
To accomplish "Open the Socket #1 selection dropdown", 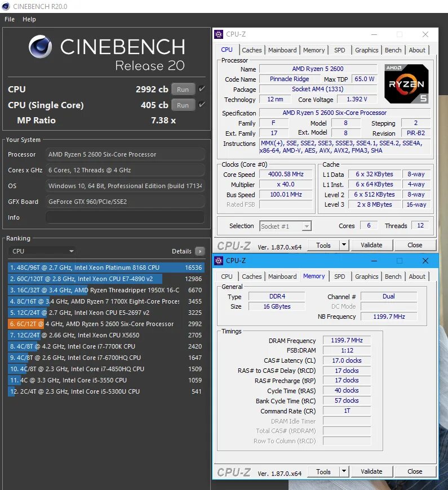I will click(286, 226).
